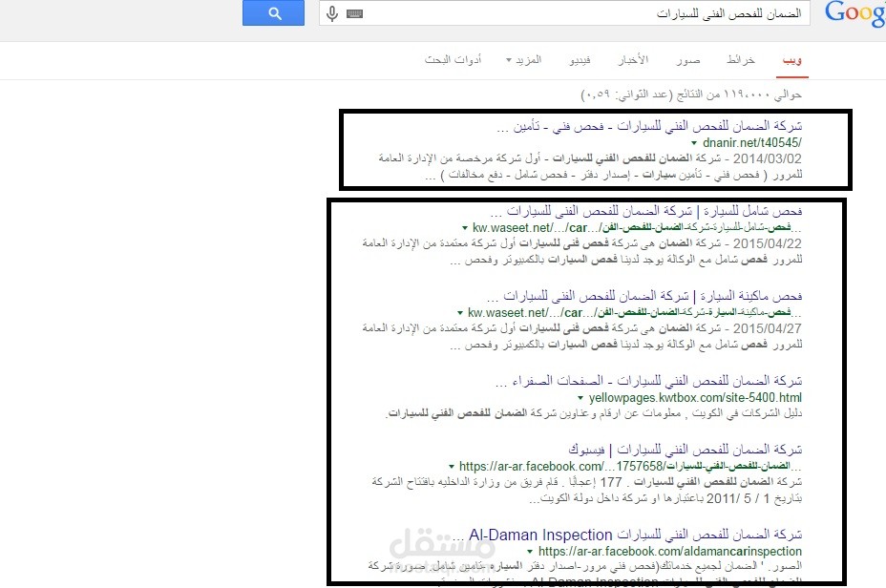Screen dimensions: 886x588
Task: Open the dnanir.net result title link
Action: pyautogui.click(x=649, y=127)
